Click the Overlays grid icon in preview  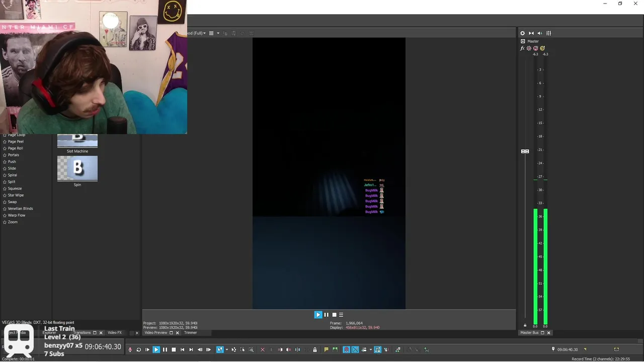211,33
